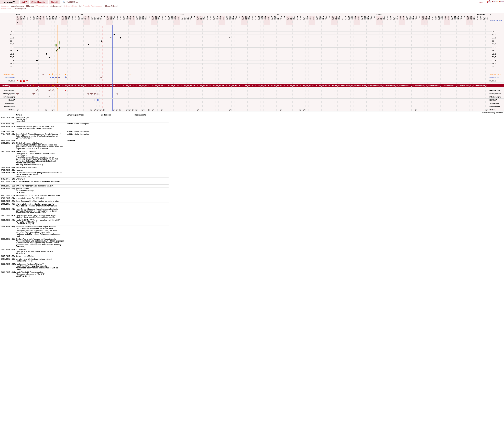Open the note icon on cycle day 57
The width and height of the screenshot is (504, 439).
pos(198,110)
